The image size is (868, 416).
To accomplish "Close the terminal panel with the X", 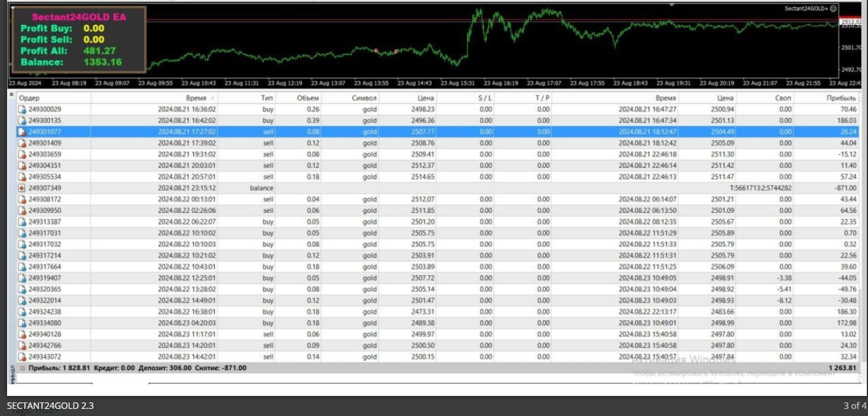I will [x=11, y=95].
